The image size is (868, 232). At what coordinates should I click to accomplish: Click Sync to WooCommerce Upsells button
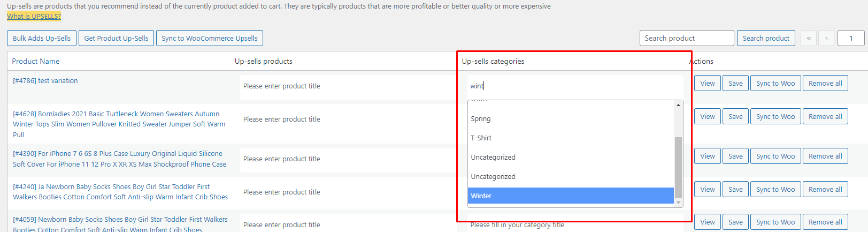pyautogui.click(x=210, y=38)
